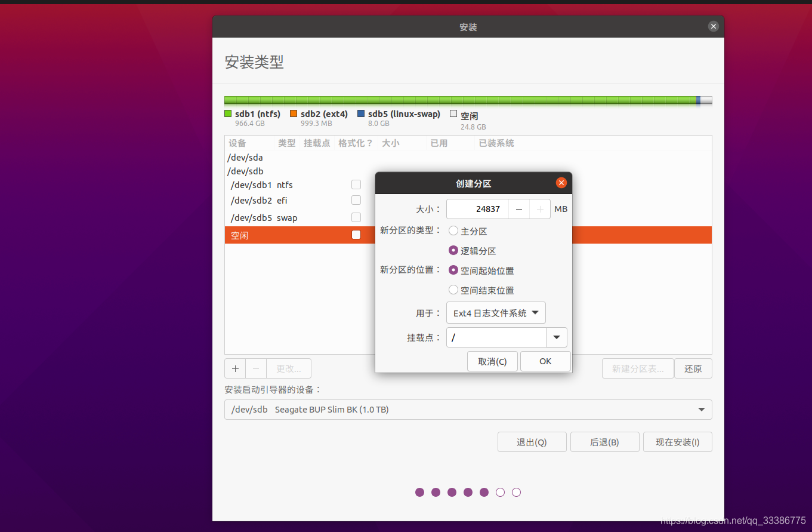
Task: Toggle format checkbox for /dev/sdb5
Action: click(x=356, y=217)
